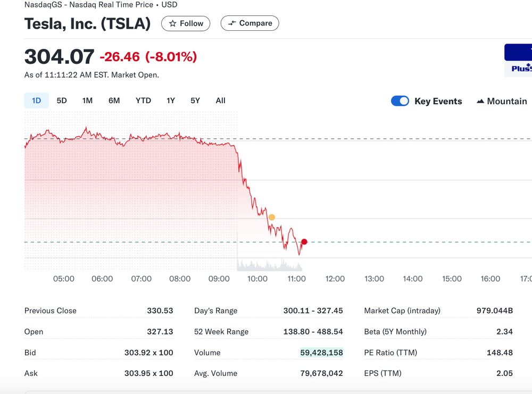Select the 1D time range tab
532x394 pixels.
tap(36, 100)
